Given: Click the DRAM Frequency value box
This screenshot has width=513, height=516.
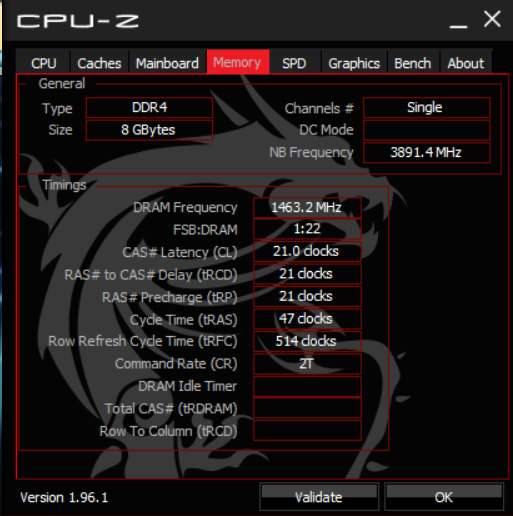Looking at the screenshot, I should click(x=307, y=207).
